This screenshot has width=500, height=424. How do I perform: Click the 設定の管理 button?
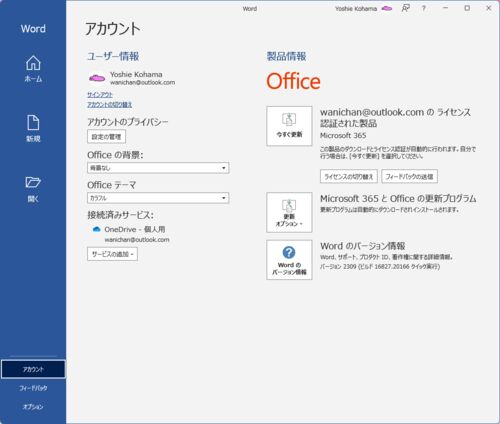point(106,137)
